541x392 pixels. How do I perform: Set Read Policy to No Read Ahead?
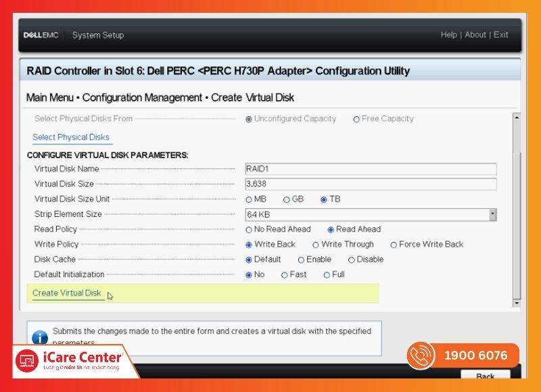(x=249, y=230)
